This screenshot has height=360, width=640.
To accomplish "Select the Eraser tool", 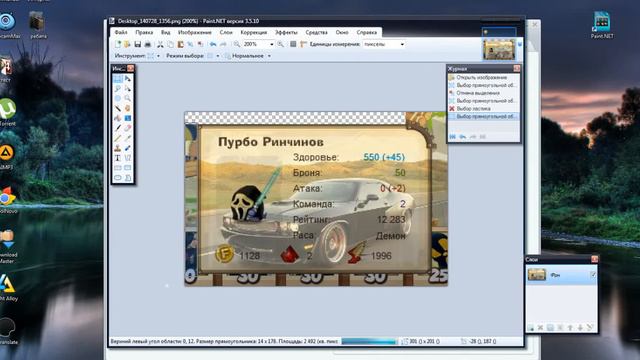I will click(x=128, y=128).
